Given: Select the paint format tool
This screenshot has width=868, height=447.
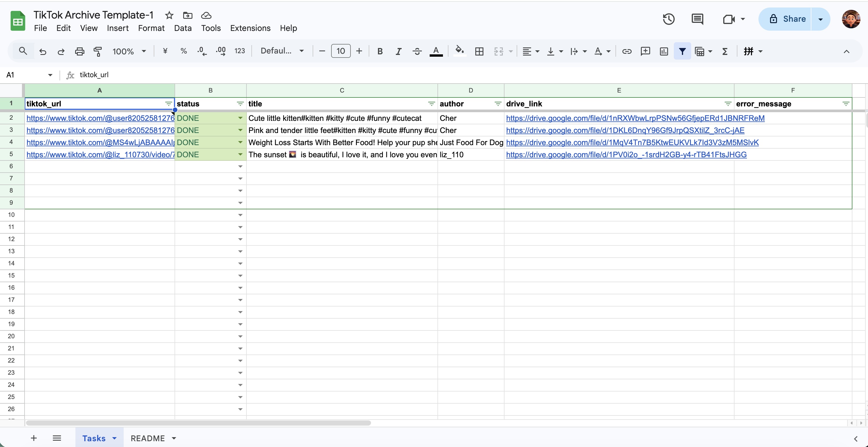Looking at the screenshot, I should [x=98, y=51].
